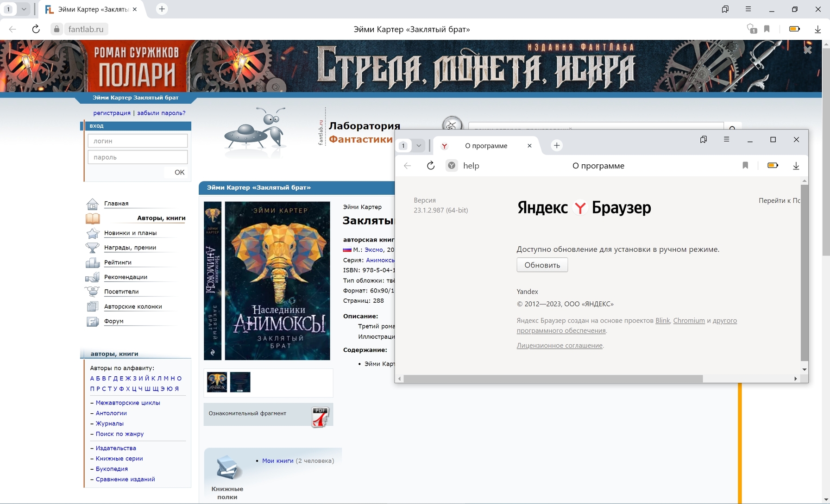The height and width of the screenshot is (504, 830).
Task: Select the back cover thumbnail
Action: pyautogui.click(x=240, y=382)
